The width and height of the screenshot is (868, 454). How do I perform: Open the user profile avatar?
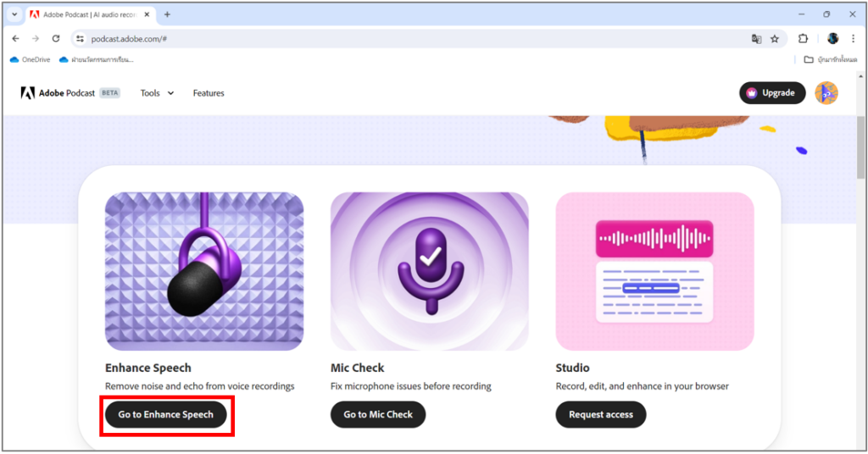[826, 93]
